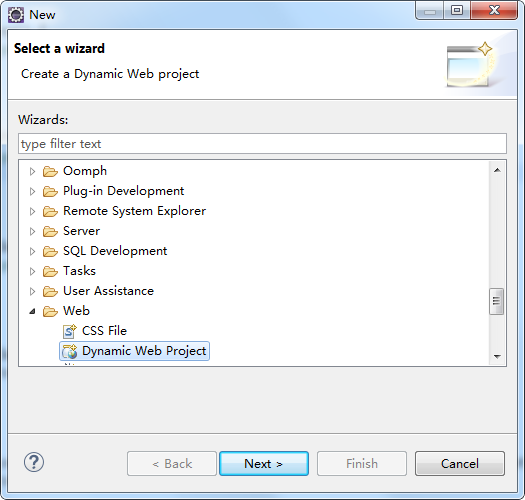Select Remote System Explorer in the list
Viewport: 525px width, 500px height.
click(x=134, y=211)
